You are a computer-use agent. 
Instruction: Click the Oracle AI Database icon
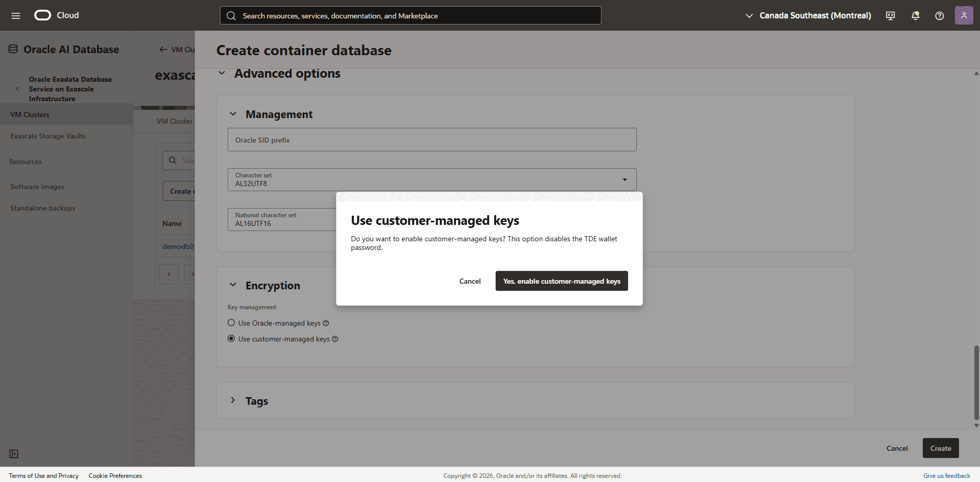(13, 49)
